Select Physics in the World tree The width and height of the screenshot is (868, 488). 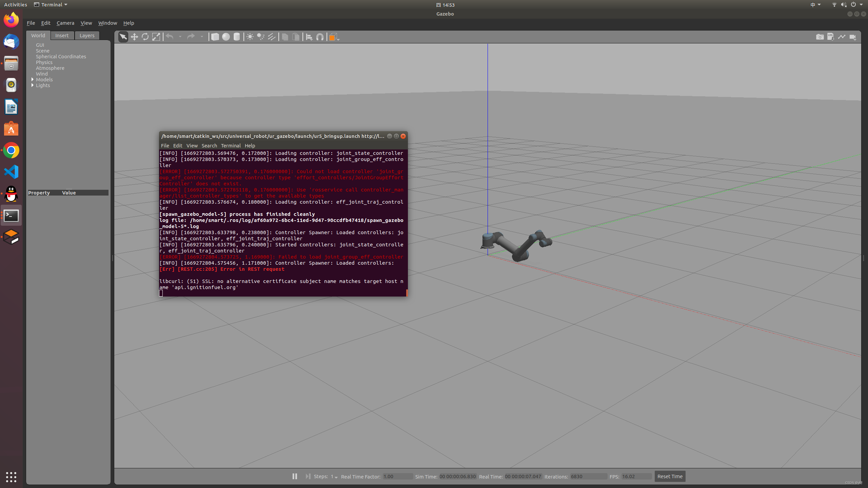(x=44, y=62)
